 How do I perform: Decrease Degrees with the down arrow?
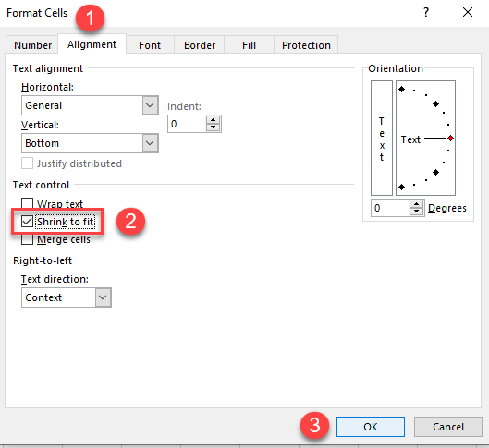click(x=416, y=212)
